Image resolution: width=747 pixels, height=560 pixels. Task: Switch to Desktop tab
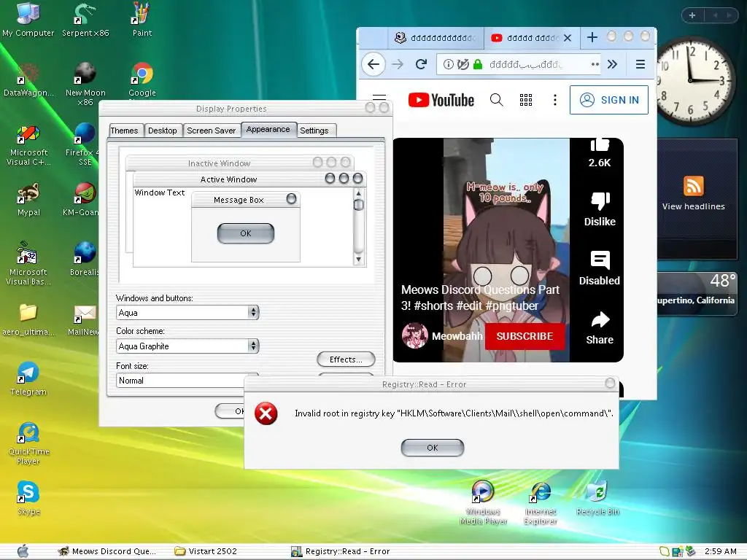[x=163, y=131]
